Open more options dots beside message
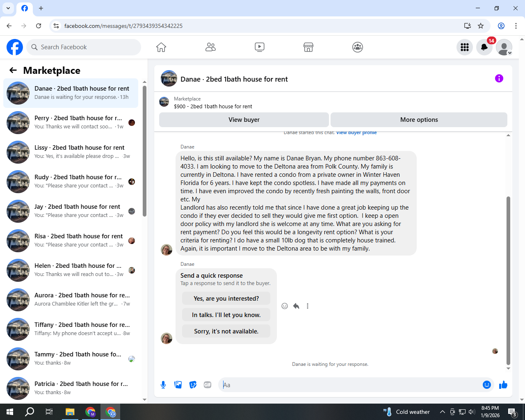The image size is (525, 420). tap(308, 306)
